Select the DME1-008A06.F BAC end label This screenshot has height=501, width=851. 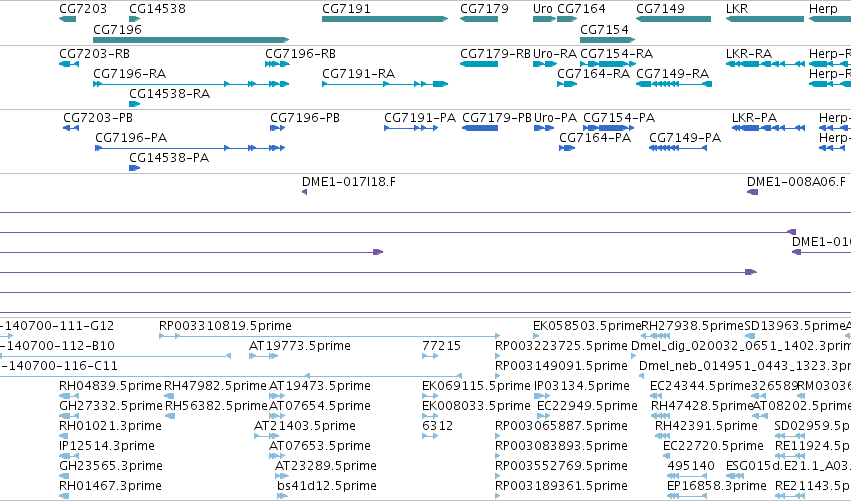pos(796,182)
